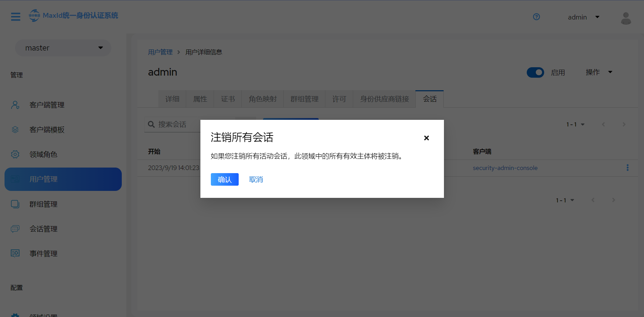Click the top previous page arrow
Viewport: 644px width, 317px height.
click(x=603, y=124)
